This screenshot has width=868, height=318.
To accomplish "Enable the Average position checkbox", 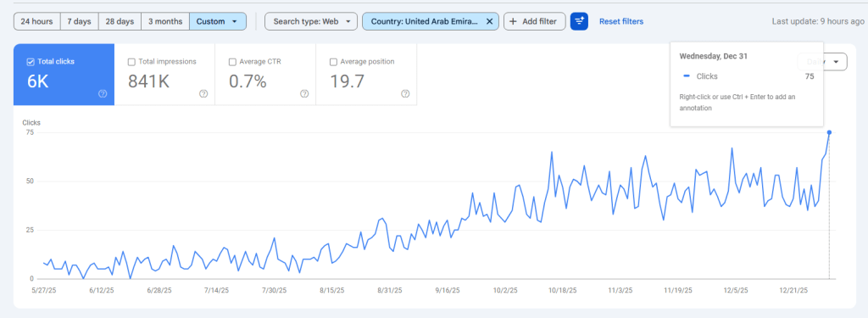I will [x=333, y=62].
